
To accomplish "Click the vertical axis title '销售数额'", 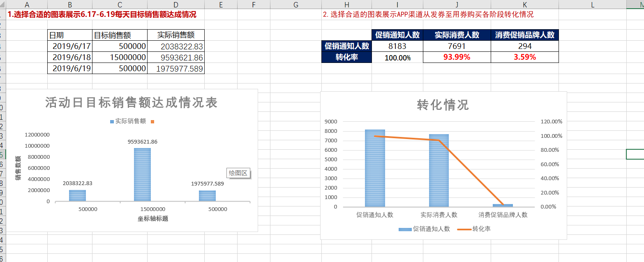I will click(x=18, y=168).
